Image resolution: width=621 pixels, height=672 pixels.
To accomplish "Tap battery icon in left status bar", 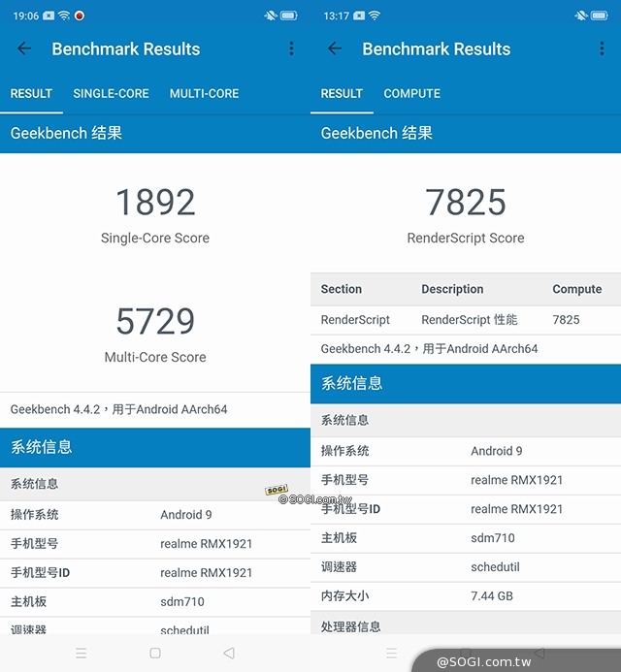I will coord(288,16).
